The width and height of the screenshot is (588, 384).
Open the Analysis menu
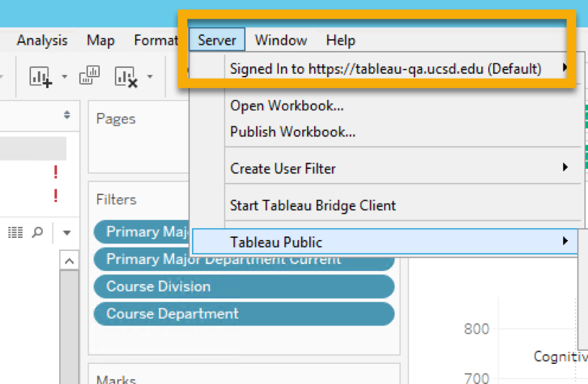coord(42,40)
